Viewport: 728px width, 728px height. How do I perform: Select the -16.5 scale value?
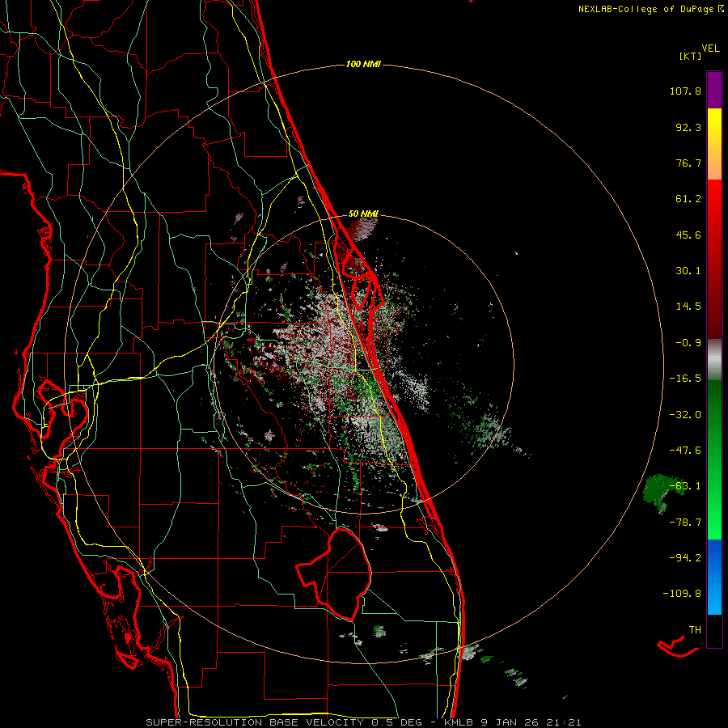click(x=685, y=379)
